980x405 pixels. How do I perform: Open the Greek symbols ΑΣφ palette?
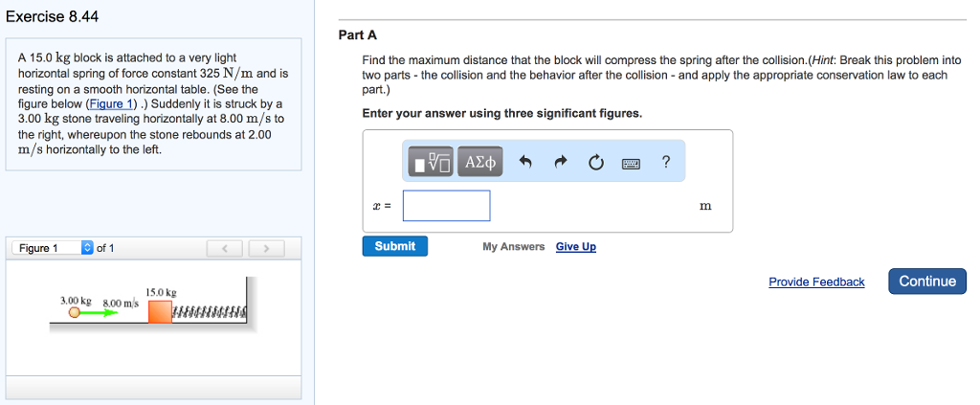click(x=480, y=163)
